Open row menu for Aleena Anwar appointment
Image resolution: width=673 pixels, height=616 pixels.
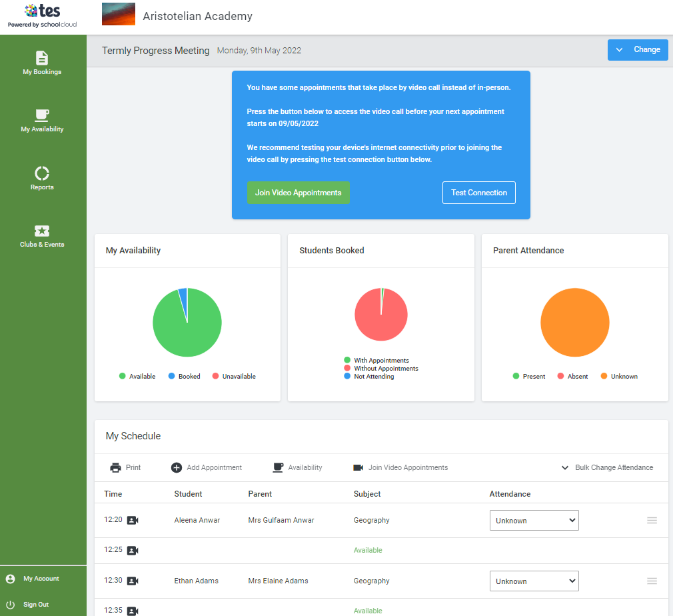click(x=652, y=520)
